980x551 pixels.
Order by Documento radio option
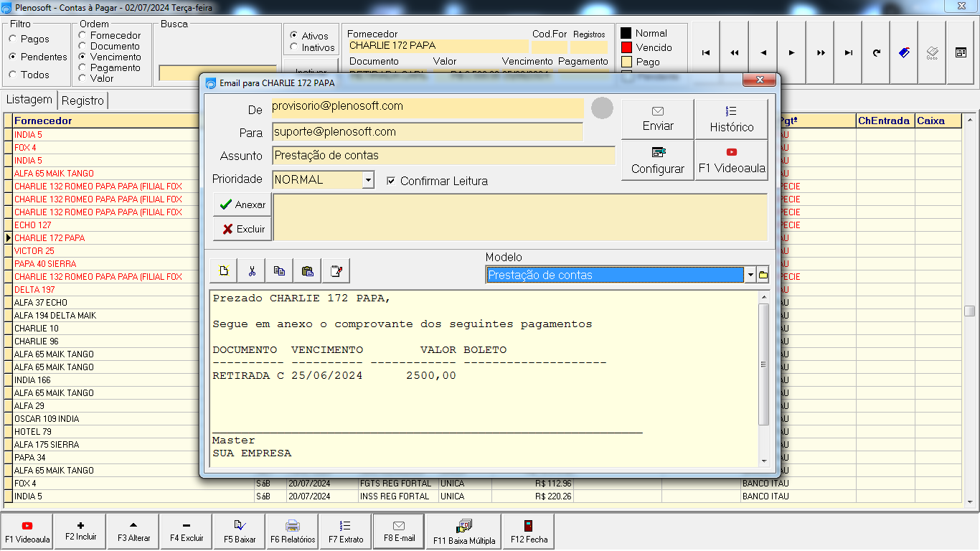coord(83,46)
